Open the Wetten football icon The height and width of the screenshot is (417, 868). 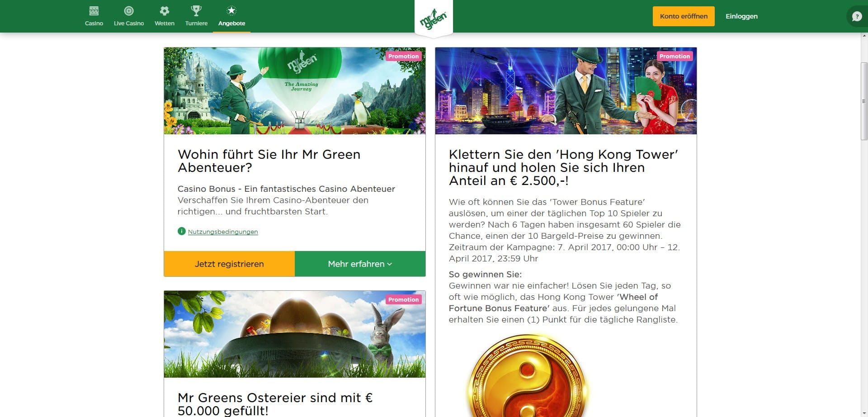coord(165,11)
